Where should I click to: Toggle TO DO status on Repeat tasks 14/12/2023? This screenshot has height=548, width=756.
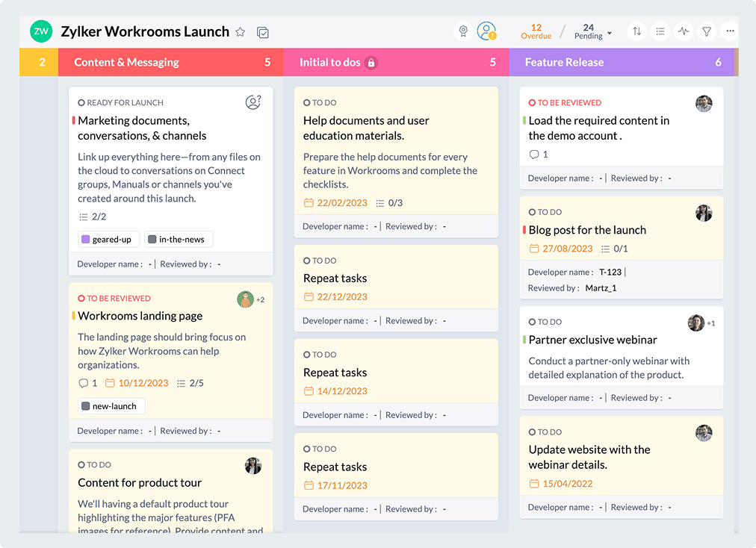tap(306, 355)
